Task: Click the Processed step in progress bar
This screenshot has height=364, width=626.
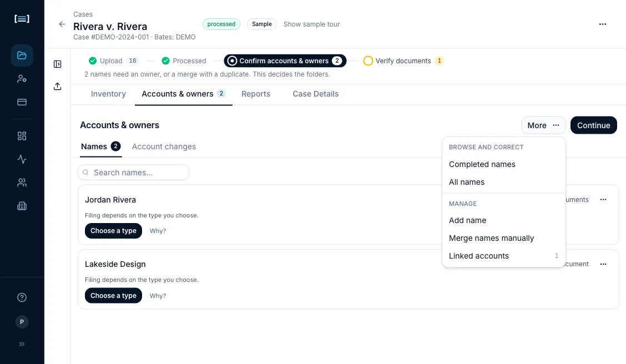Action: pyautogui.click(x=184, y=60)
